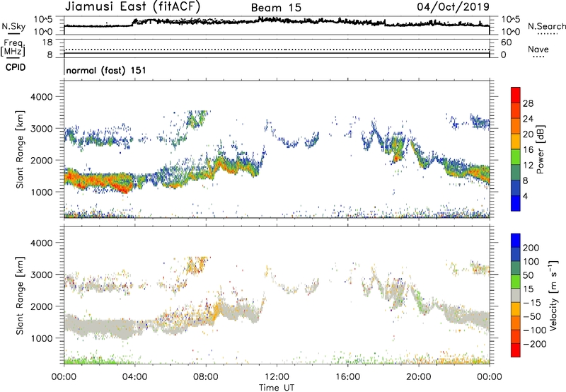The image size is (566, 392).
Task: Pick the bright blue top velocity colorbar segment
Action: (x=516, y=241)
